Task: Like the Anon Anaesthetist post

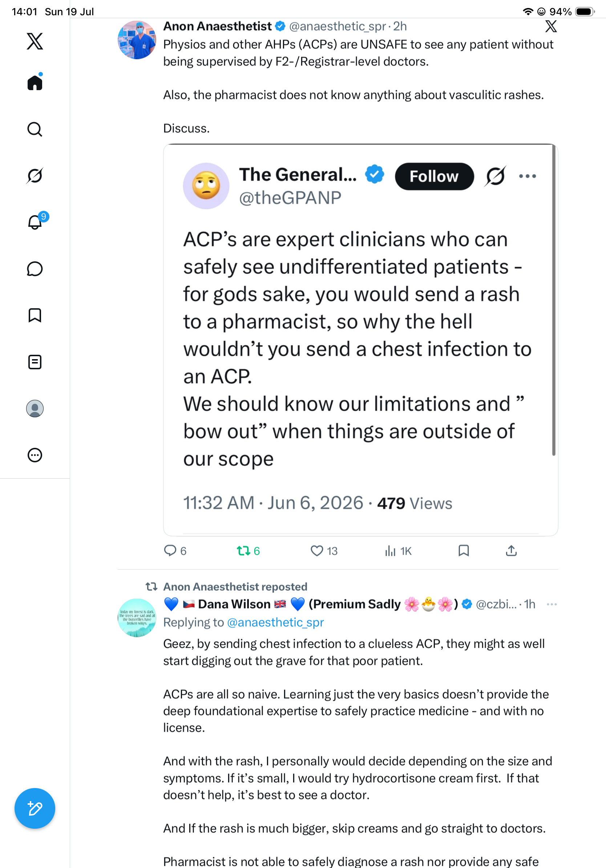Action: 324,551
